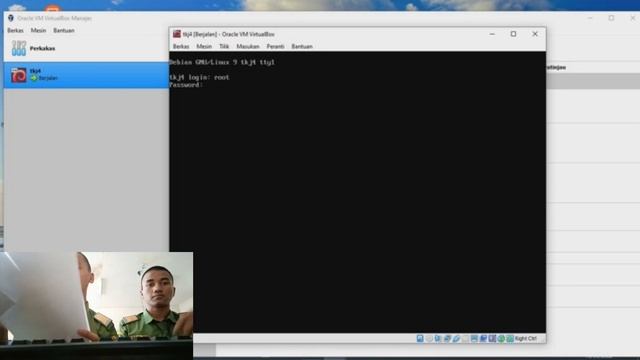The height and width of the screenshot is (360, 640).
Task: Click the 'Password:' prompt line in the terminal
Action: (x=186, y=85)
